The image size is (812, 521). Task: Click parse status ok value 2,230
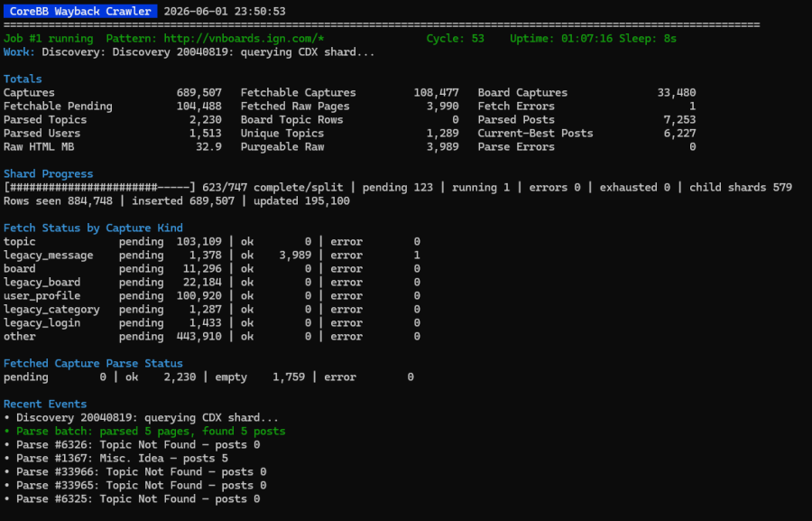pyautogui.click(x=180, y=377)
